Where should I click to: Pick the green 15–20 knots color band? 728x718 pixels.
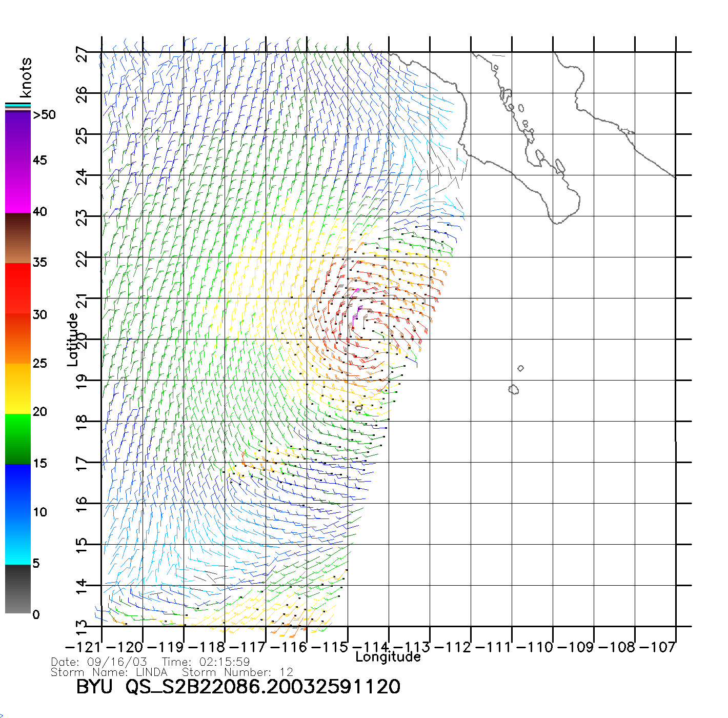pyautogui.click(x=17, y=438)
